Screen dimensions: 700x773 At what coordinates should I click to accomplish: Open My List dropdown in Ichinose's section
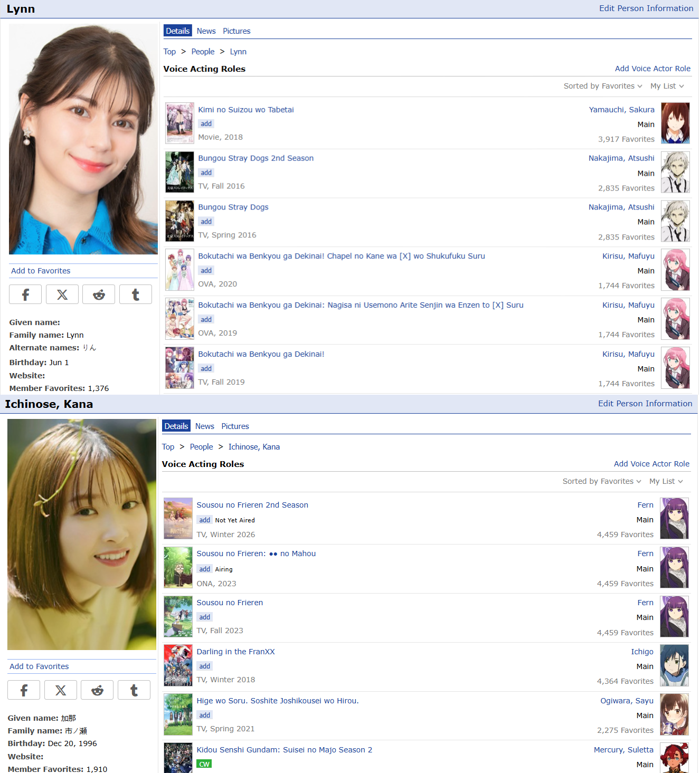[x=666, y=481]
